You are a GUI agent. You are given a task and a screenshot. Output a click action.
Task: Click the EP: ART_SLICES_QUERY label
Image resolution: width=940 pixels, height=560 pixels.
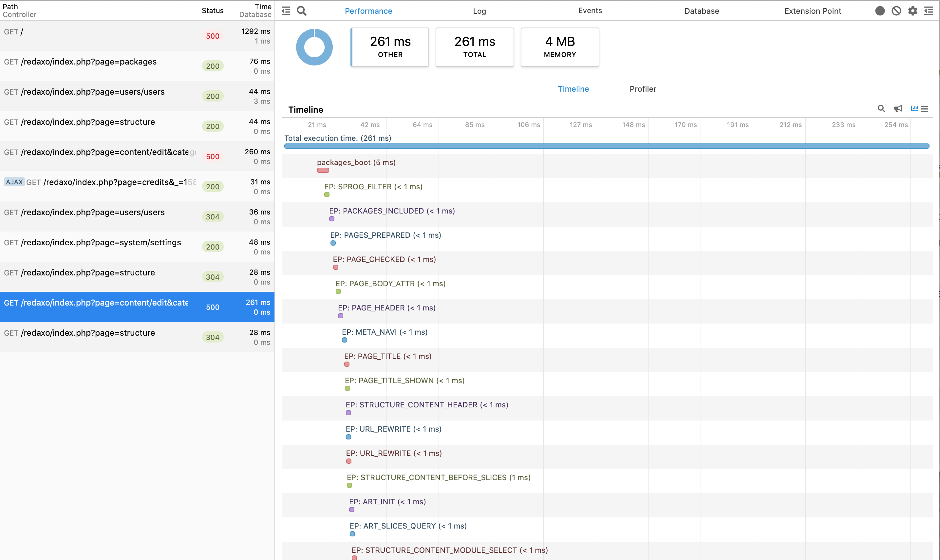(x=408, y=526)
